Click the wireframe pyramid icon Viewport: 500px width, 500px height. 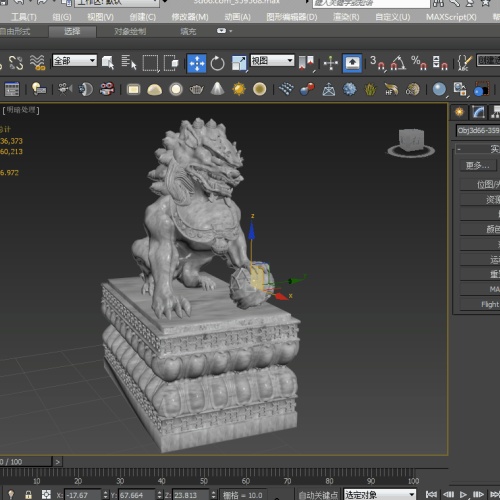pyautogui.click(x=329, y=89)
